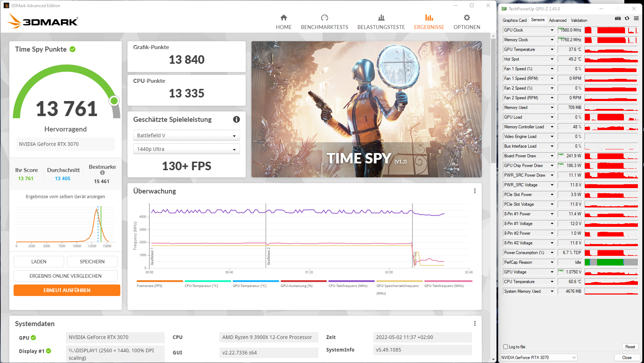Open the Systemdaten three-dot menu
This screenshot has width=644, height=363.
[x=475, y=324]
